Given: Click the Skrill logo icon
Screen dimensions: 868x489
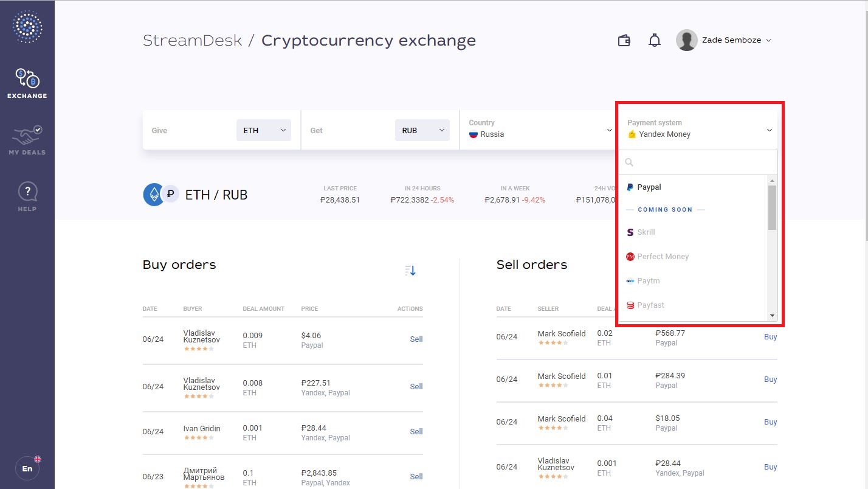Looking at the screenshot, I should point(630,232).
